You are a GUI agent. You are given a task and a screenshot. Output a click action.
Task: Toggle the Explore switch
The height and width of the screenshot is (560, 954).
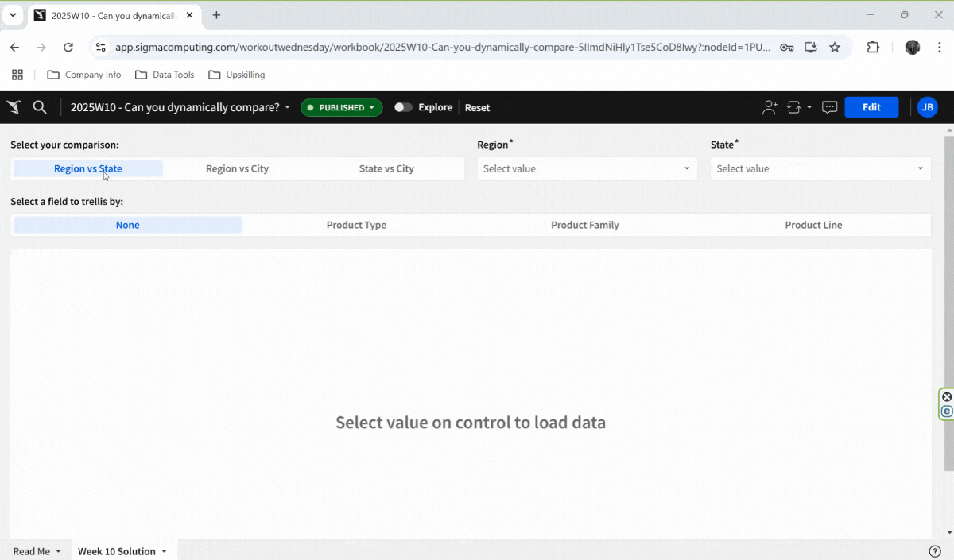pos(403,107)
